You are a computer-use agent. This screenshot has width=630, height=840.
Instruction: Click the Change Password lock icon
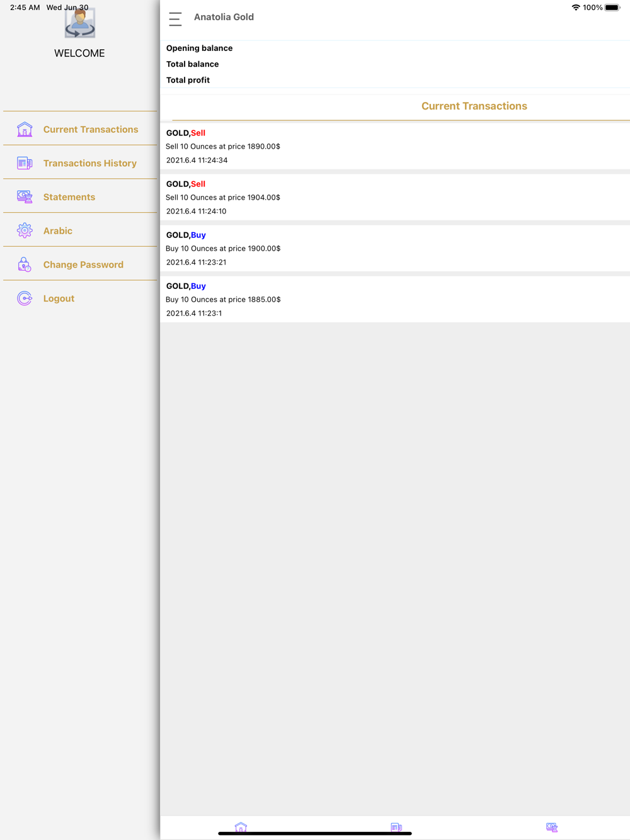tap(25, 264)
